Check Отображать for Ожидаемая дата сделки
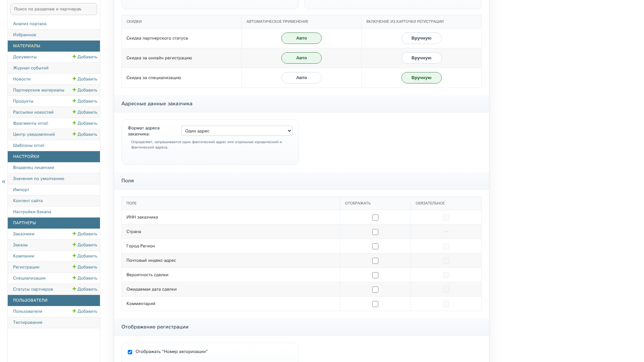This screenshot has width=644, height=362. pyautogui.click(x=375, y=290)
